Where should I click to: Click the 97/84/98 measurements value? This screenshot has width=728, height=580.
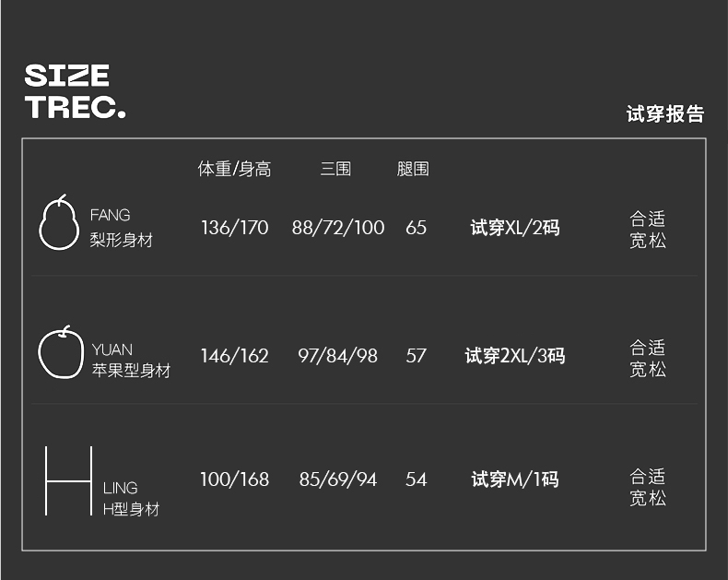[x=337, y=356]
